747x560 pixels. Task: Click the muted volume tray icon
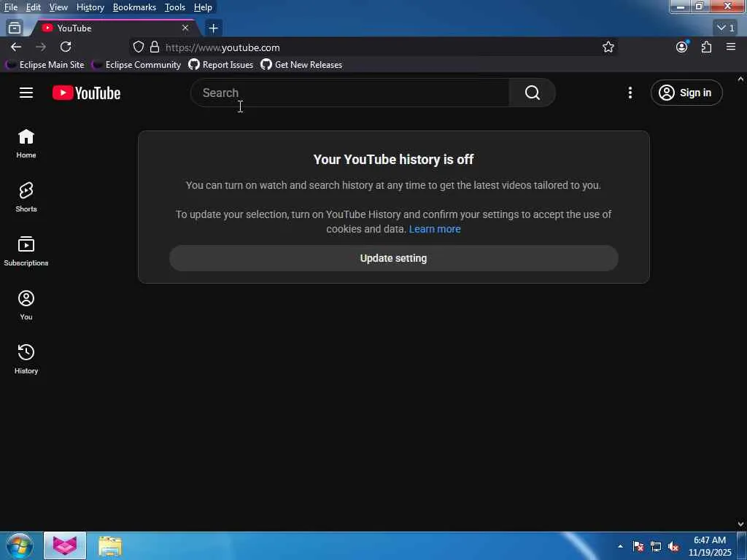pos(673,547)
